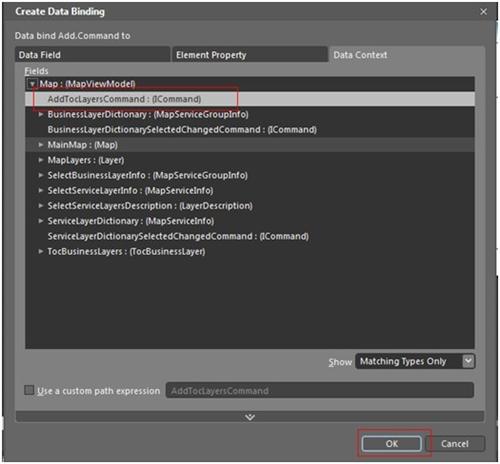Expand the BusinessLayerDictionary node arrow
Viewport: 500px width, 464px height.
(41, 114)
